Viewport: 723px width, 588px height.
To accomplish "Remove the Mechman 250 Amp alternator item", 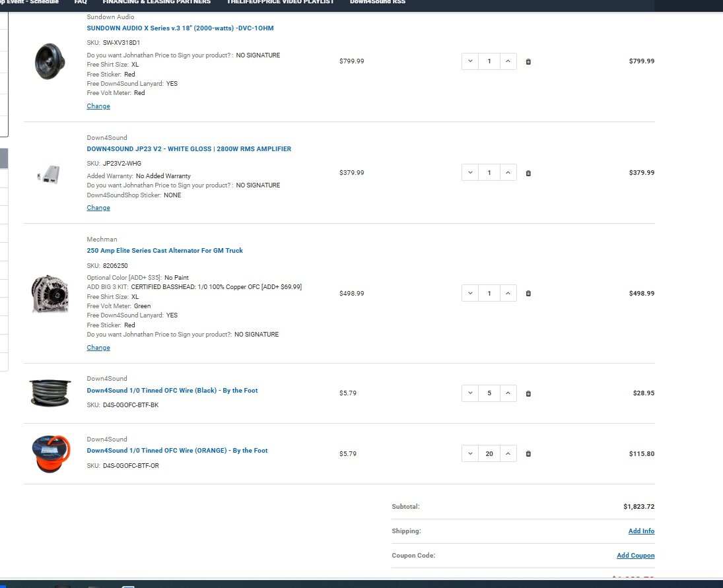I will [x=528, y=293].
